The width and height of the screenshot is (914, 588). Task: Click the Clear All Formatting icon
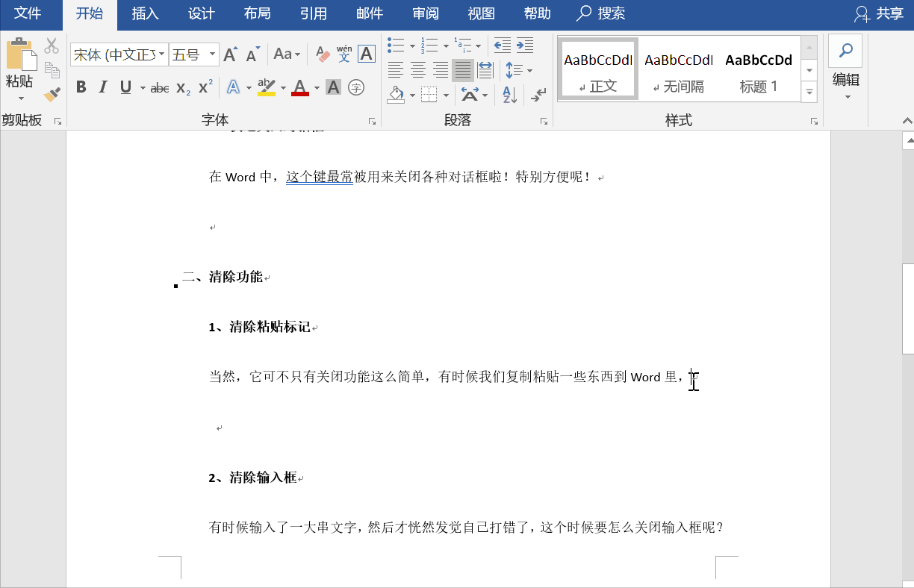click(x=323, y=54)
